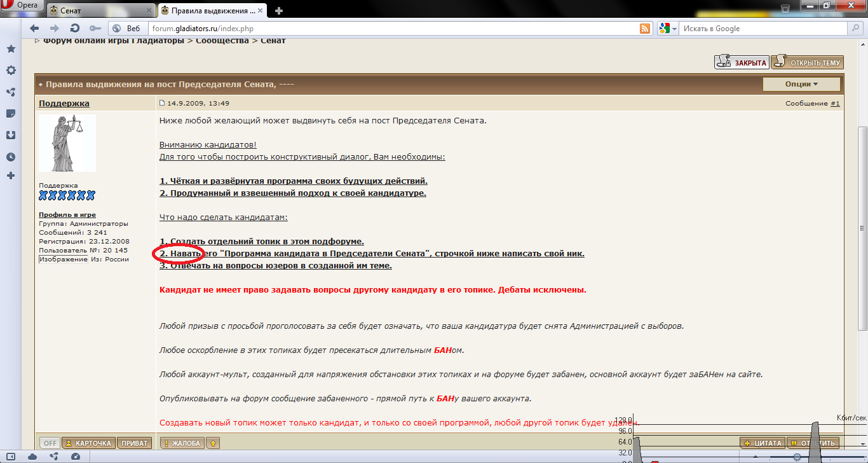Click the RSS feed icon in address bar
868x463 pixels.
(644, 29)
